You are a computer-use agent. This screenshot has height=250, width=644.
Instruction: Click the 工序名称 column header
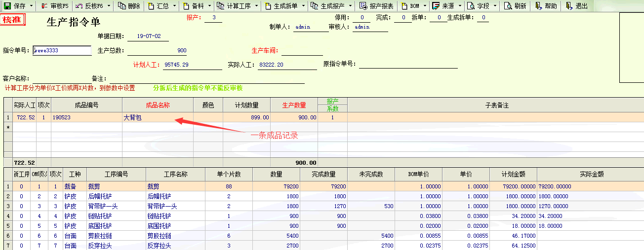[176, 174]
